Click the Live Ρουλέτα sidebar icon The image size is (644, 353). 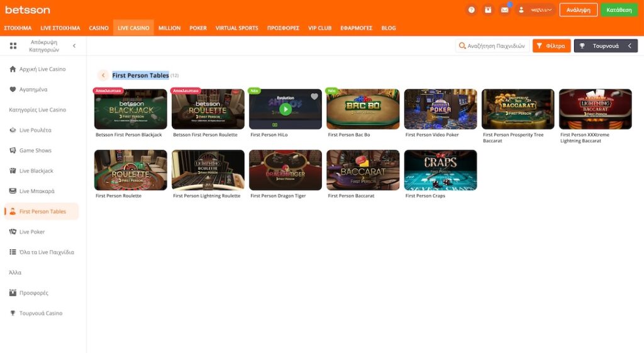click(x=13, y=130)
